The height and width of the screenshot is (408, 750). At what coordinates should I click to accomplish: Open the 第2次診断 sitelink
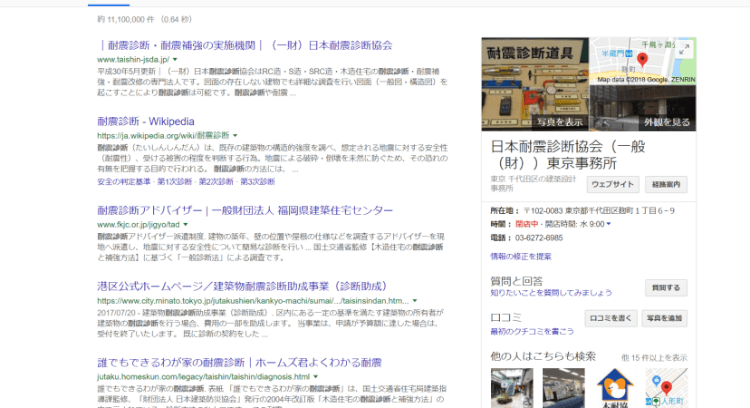(216, 181)
